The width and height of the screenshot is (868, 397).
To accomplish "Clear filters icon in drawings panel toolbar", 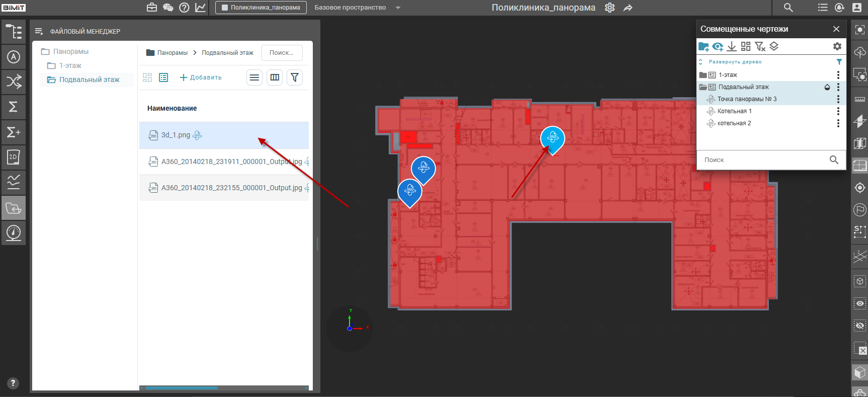I will (760, 47).
